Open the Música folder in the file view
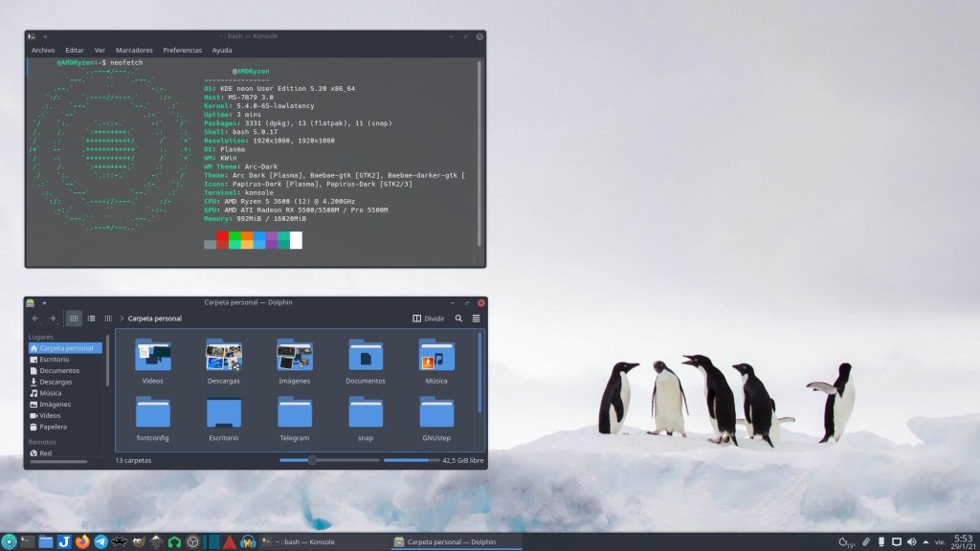The height and width of the screenshot is (551, 980). click(x=436, y=361)
